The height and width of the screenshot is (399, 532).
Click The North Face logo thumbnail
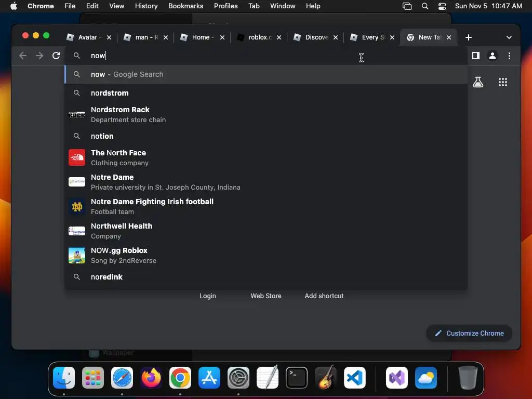[x=77, y=157]
